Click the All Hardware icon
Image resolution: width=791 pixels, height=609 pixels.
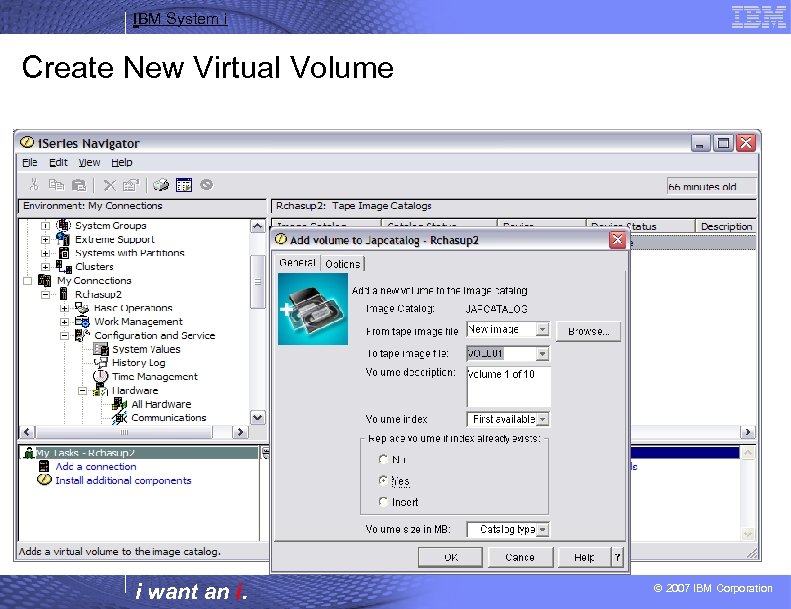click(x=120, y=404)
